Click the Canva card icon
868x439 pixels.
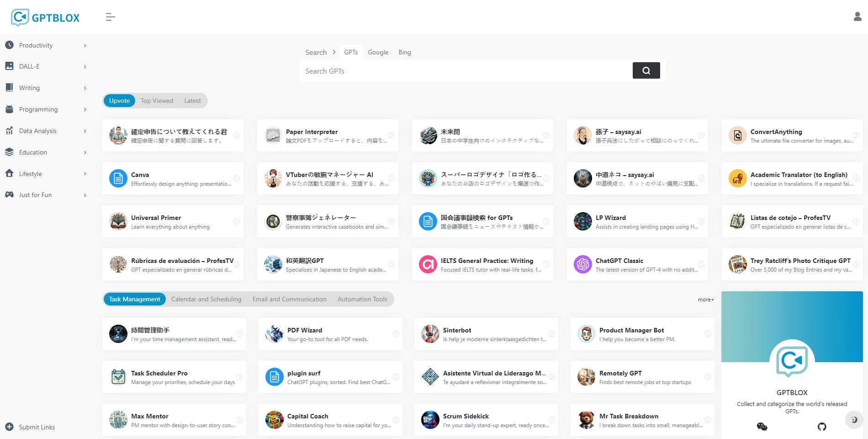[118, 178]
